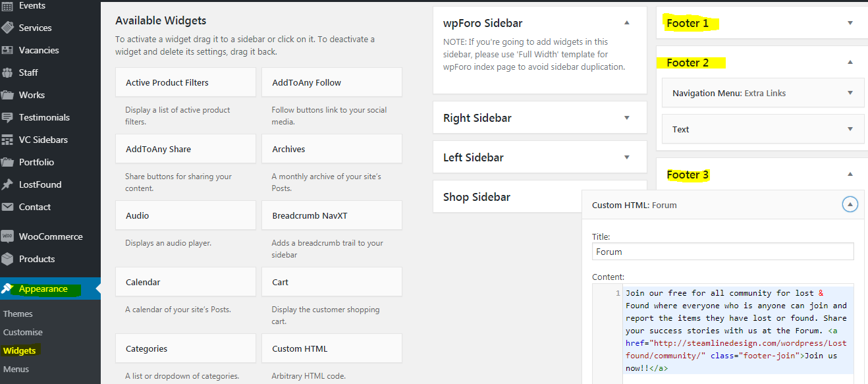Expand the Text widget in Footer 2
The height and width of the screenshot is (384, 868).
click(850, 129)
